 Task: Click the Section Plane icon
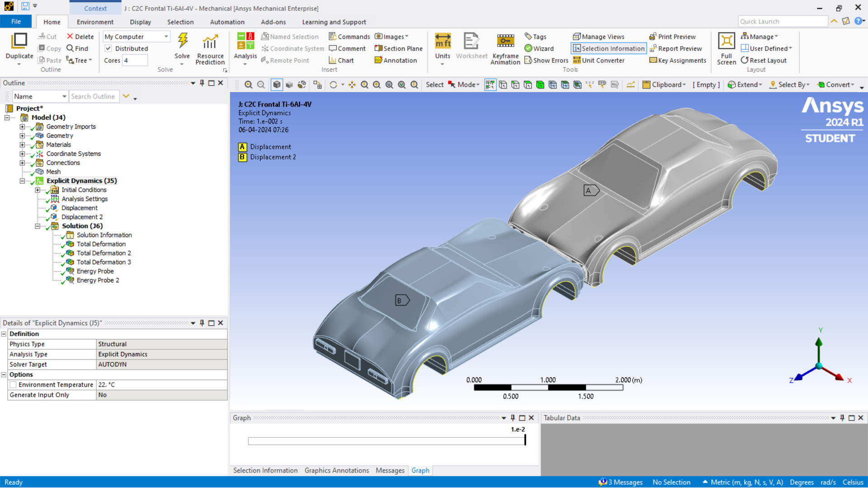click(378, 48)
